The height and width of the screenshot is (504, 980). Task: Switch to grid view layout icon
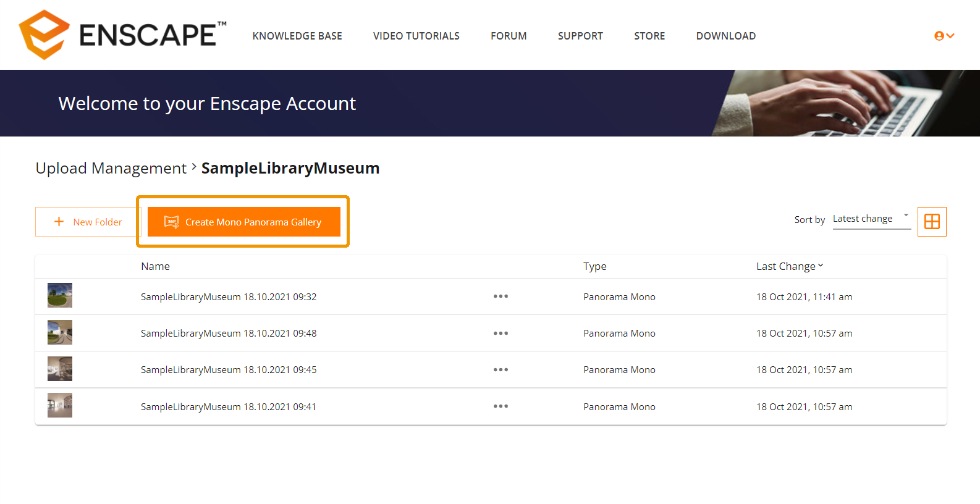[x=932, y=221]
